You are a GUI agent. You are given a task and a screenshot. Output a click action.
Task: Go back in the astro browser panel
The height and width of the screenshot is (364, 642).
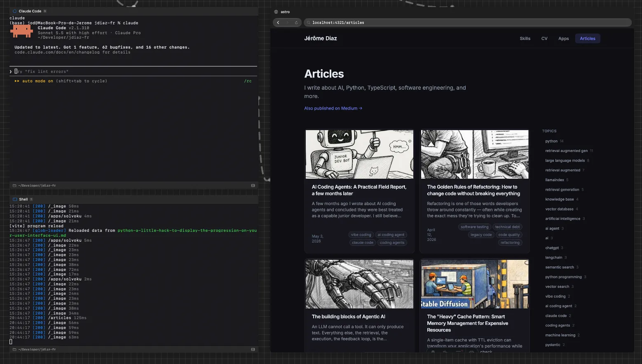click(278, 23)
